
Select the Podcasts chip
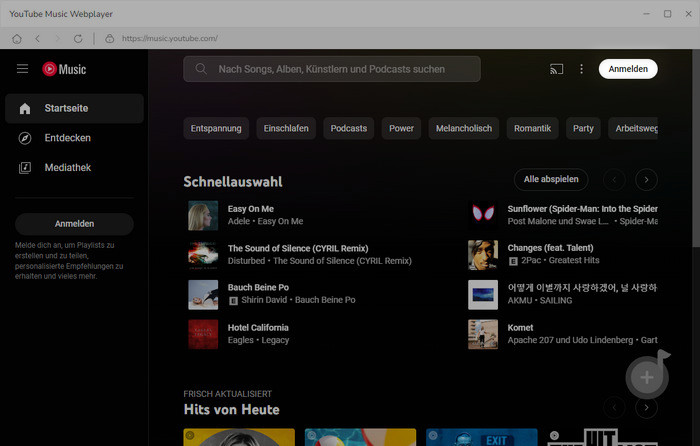click(349, 129)
